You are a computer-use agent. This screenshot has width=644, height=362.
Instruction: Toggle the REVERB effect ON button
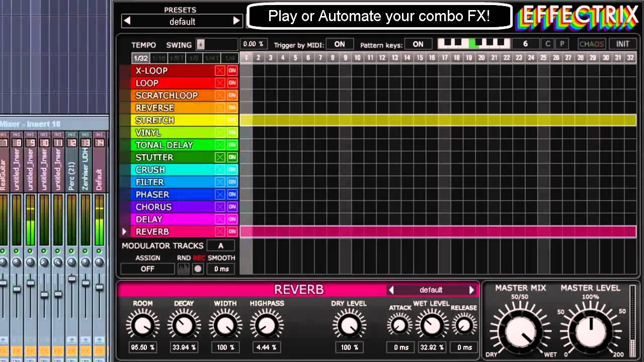(232, 232)
